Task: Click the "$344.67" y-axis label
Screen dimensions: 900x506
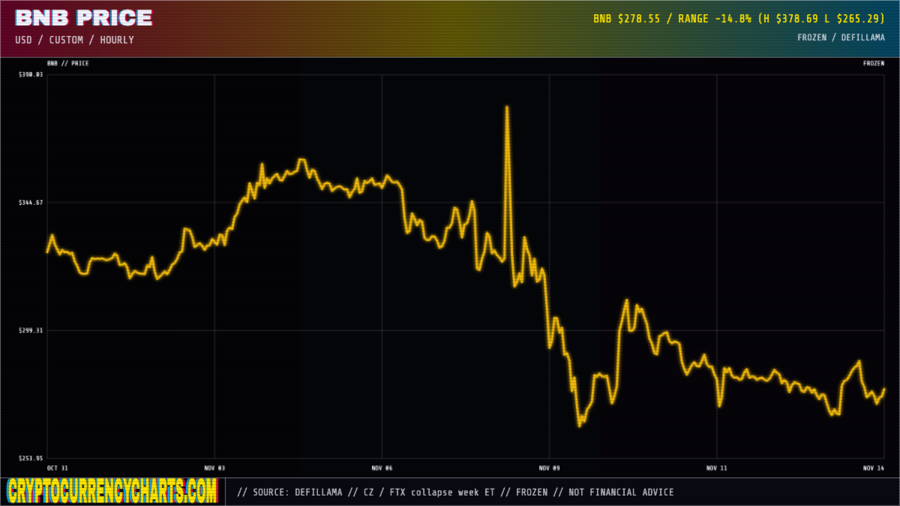Action: tap(31, 203)
